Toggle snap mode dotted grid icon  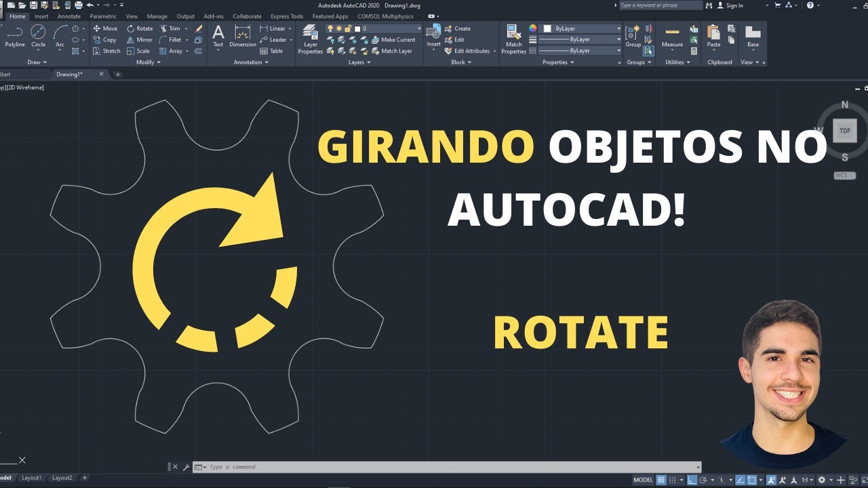(673, 480)
